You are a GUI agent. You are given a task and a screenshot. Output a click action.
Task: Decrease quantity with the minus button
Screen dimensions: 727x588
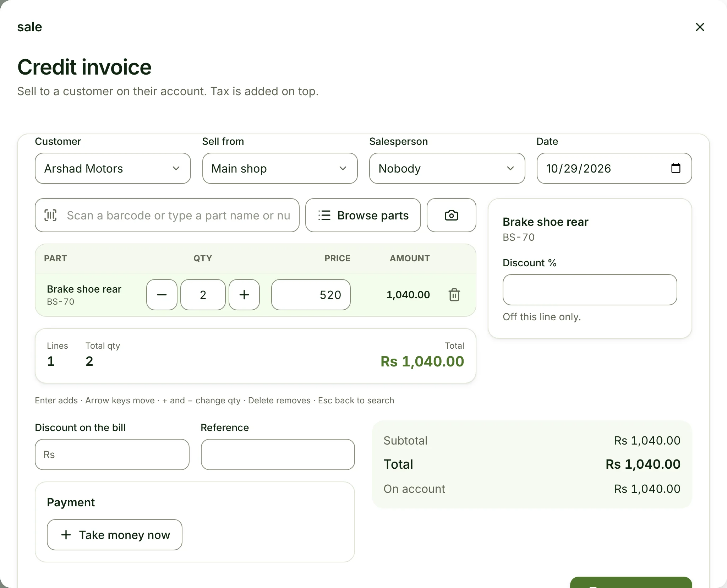coord(162,295)
